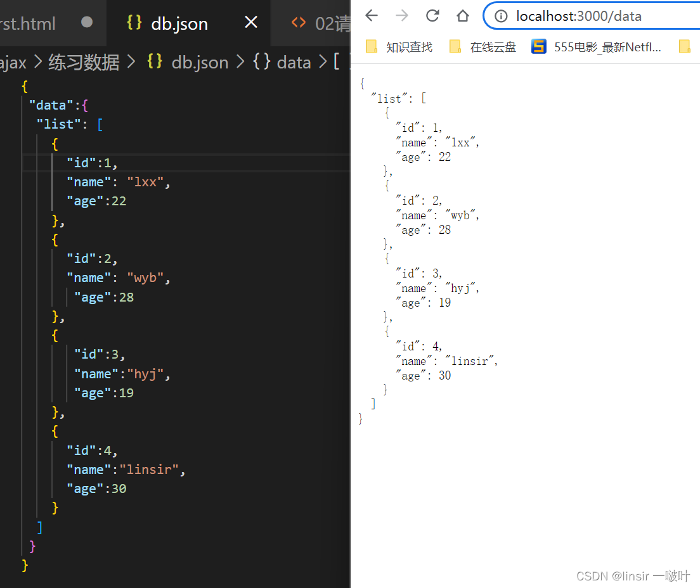The height and width of the screenshot is (588, 700).
Task: Click the orange HTML icon on the 02 tab
Action: (299, 23)
